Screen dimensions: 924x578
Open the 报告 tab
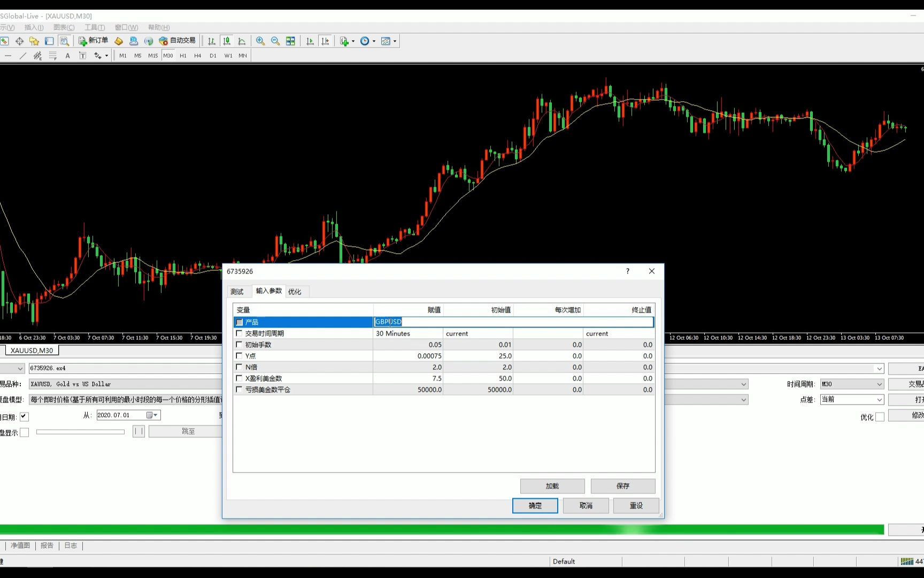pos(47,545)
